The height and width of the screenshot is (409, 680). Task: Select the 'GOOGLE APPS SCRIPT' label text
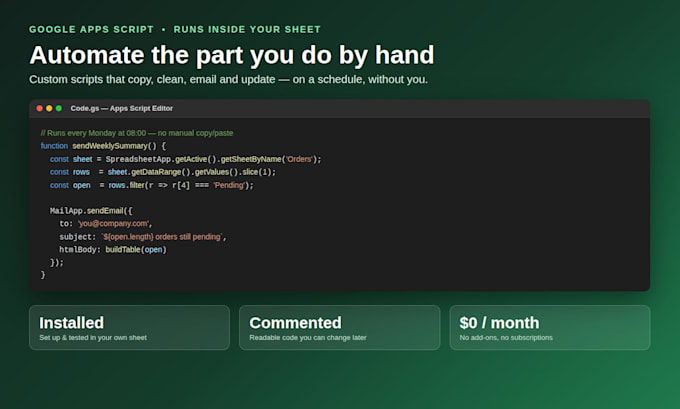click(x=92, y=29)
